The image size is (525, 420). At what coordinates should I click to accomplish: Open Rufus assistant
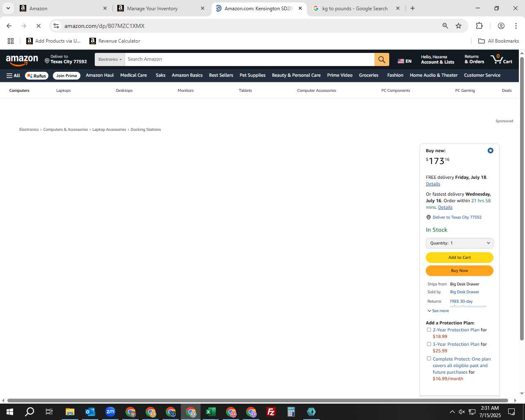click(37, 75)
